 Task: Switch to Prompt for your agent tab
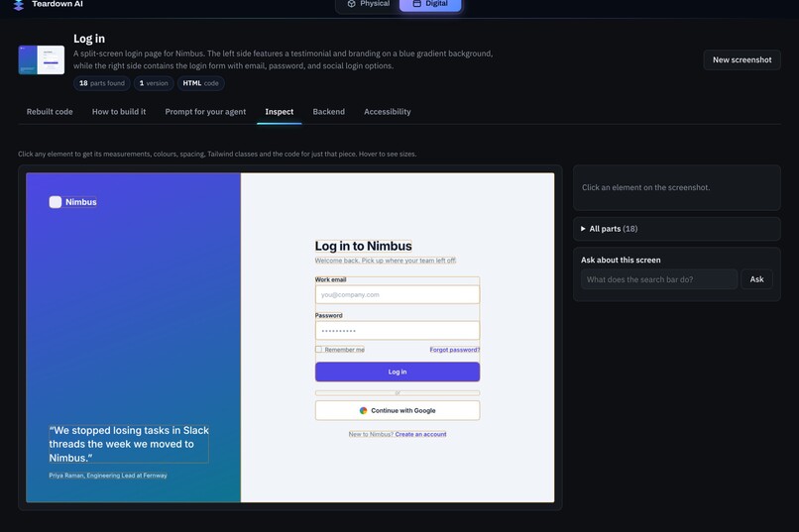tap(205, 112)
